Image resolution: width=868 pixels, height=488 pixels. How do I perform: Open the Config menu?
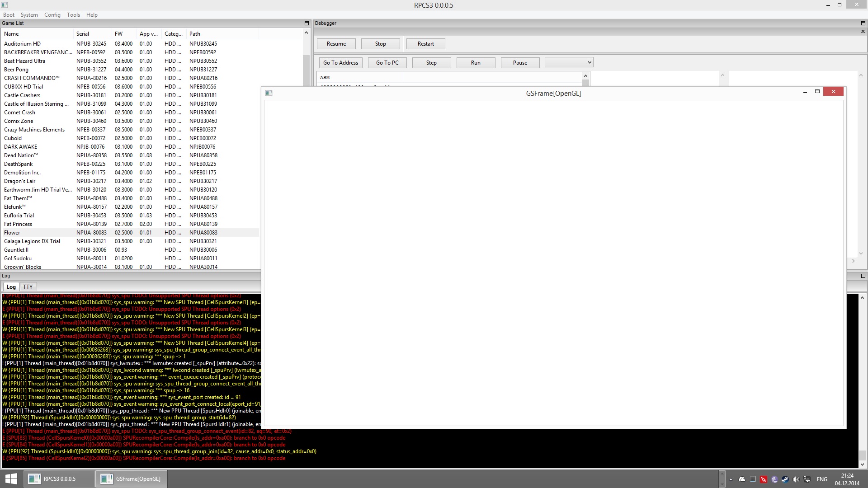tap(52, 15)
